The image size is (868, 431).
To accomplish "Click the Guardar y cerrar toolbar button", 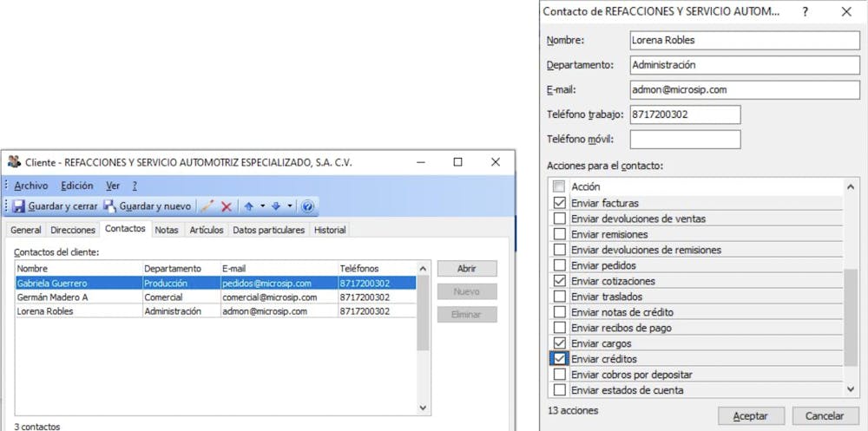I will pyautogui.click(x=54, y=206).
